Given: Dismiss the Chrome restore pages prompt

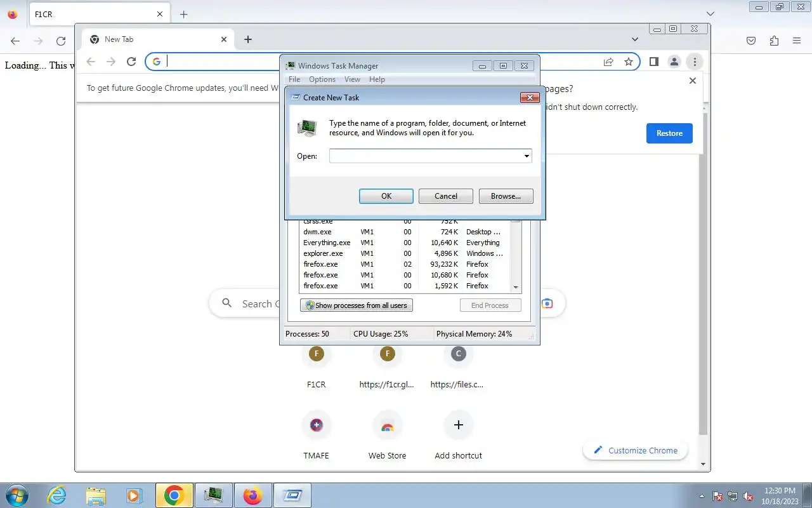Looking at the screenshot, I should point(693,81).
